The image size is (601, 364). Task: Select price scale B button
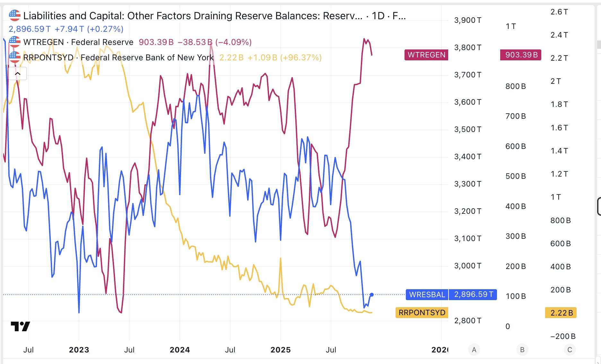tap(522, 350)
